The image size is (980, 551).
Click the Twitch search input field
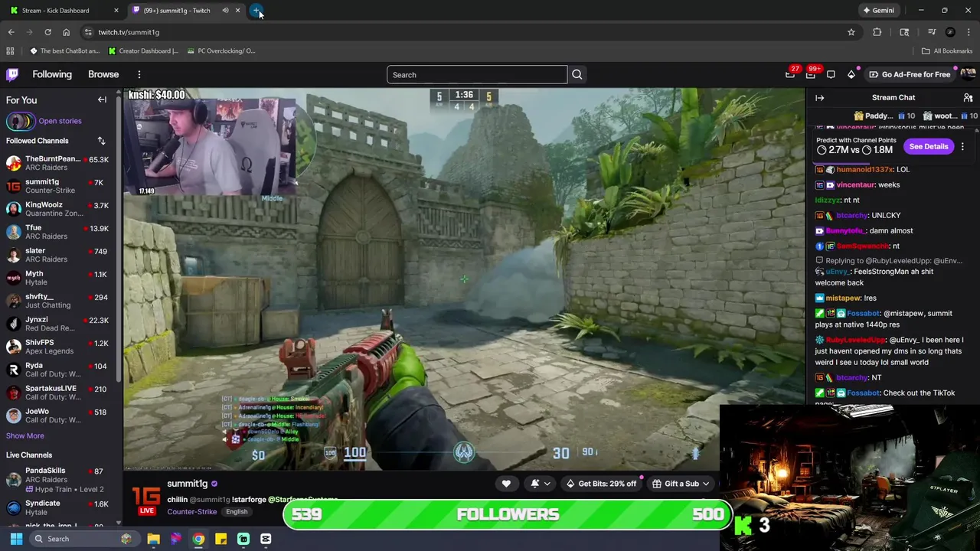477,74
